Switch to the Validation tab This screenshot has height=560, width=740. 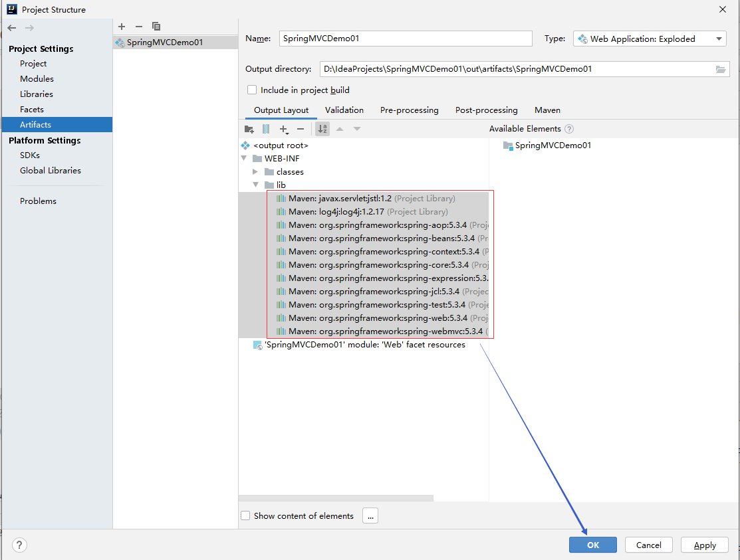pos(344,110)
